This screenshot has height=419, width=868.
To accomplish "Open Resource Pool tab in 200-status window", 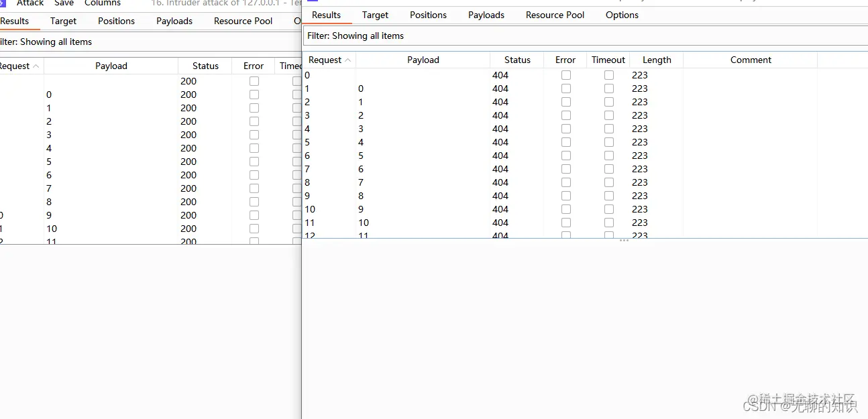I will (x=243, y=21).
